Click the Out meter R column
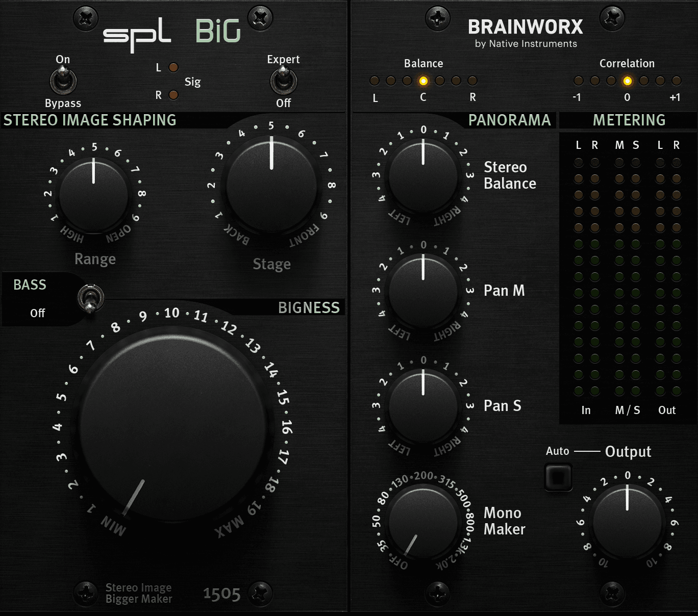 (677, 277)
